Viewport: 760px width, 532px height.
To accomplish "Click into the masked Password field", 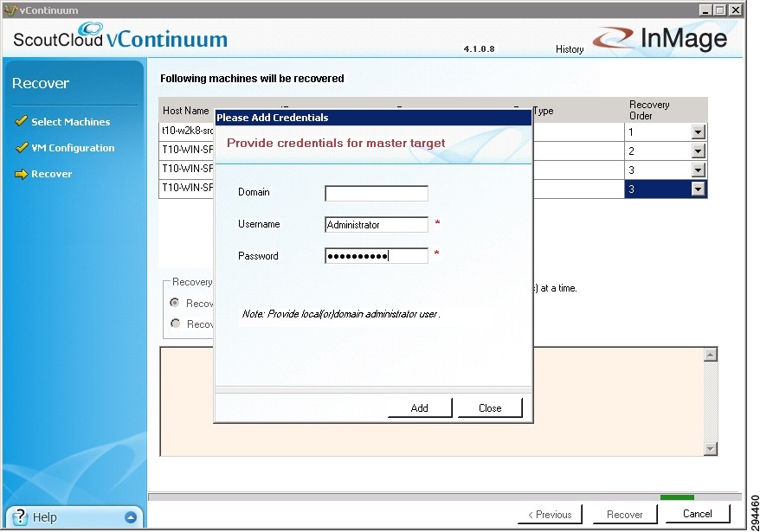I will tap(377, 255).
